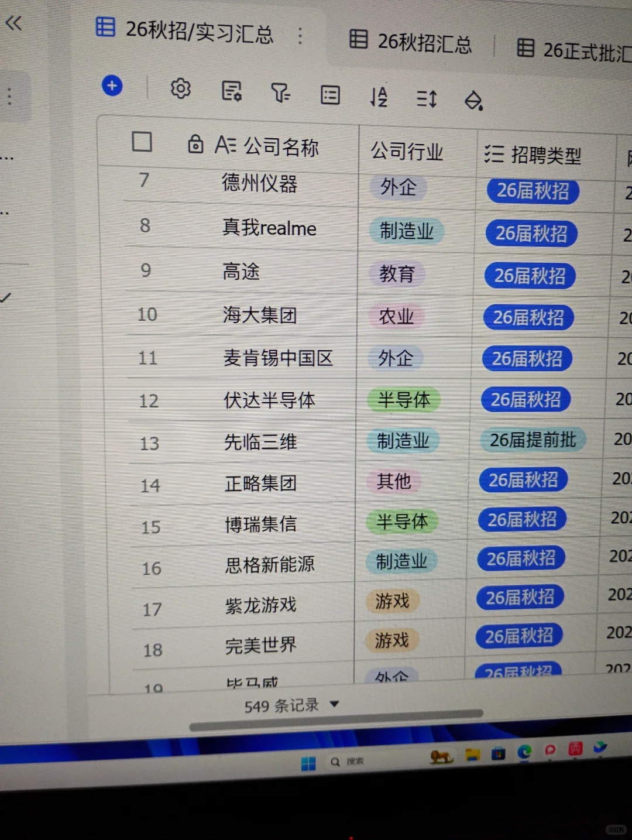Switch to 26秋招/实习汇总 tab
The width and height of the screenshot is (632, 840).
click(x=186, y=31)
